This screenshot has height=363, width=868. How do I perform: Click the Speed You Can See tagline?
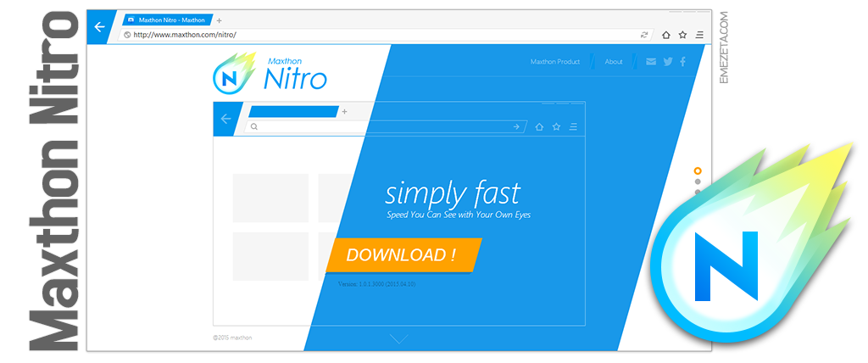click(459, 215)
